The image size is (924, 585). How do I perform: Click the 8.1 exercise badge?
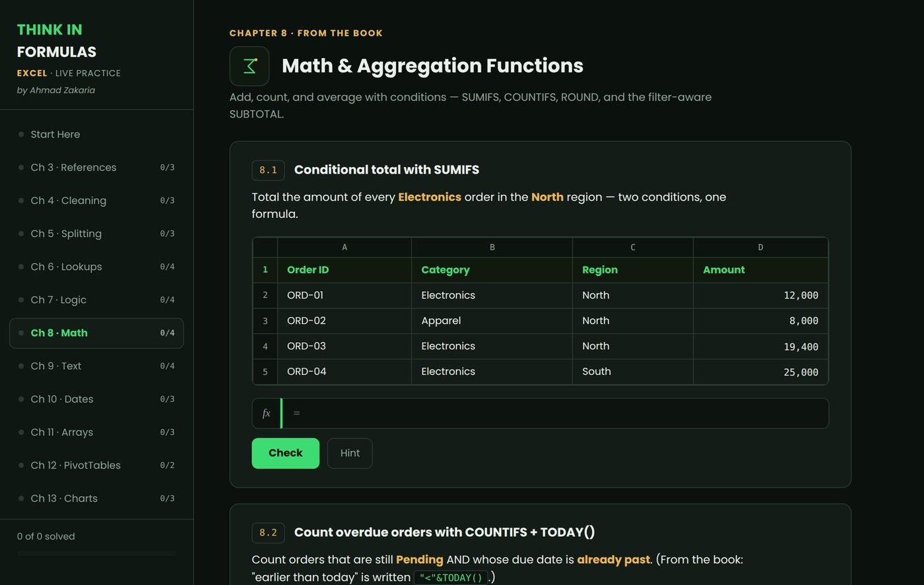pos(268,170)
